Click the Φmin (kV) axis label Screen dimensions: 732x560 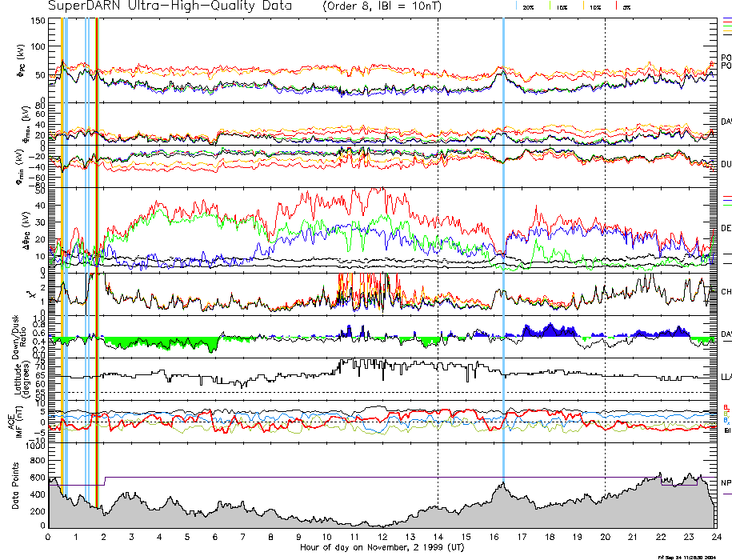tap(20, 166)
